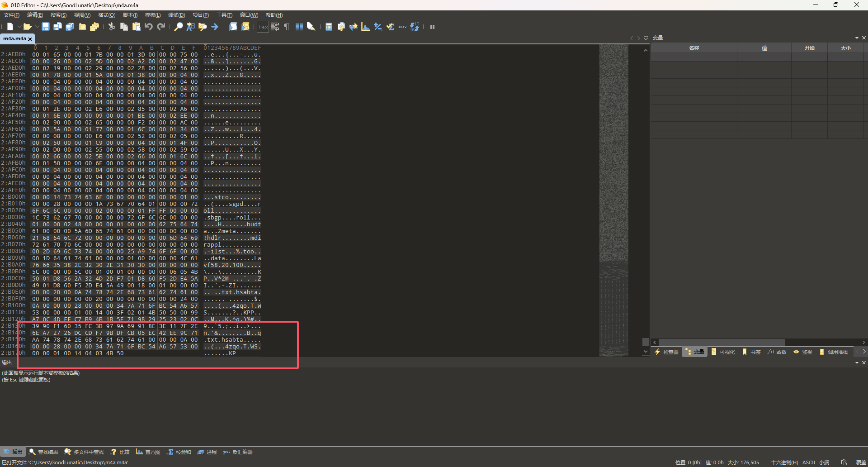
Task: Click the compare files icon
Action: [341, 27]
